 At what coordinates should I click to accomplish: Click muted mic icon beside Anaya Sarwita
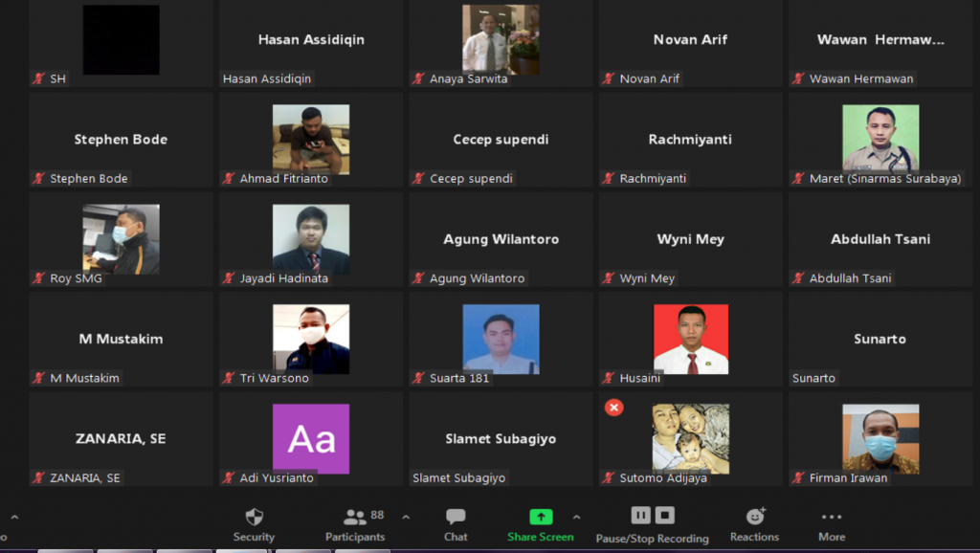pos(418,78)
